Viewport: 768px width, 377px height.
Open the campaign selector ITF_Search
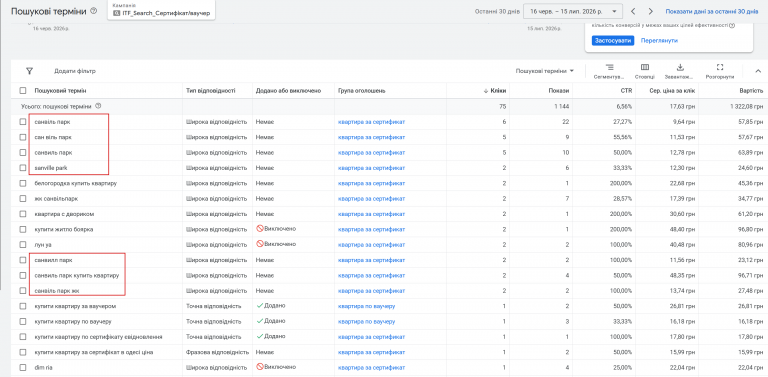pyautogui.click(x=161, y=10)
